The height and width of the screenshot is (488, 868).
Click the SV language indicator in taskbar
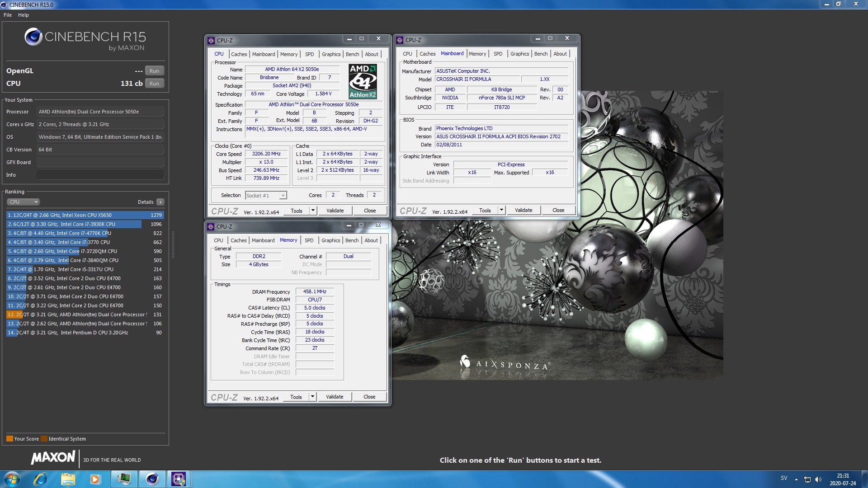click(784, 478)
